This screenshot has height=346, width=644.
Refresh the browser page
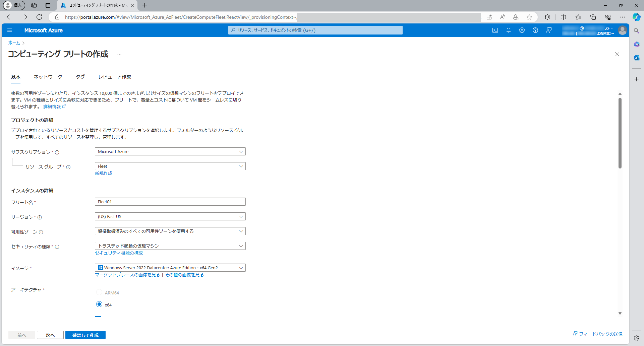click(x=39, y=17)
